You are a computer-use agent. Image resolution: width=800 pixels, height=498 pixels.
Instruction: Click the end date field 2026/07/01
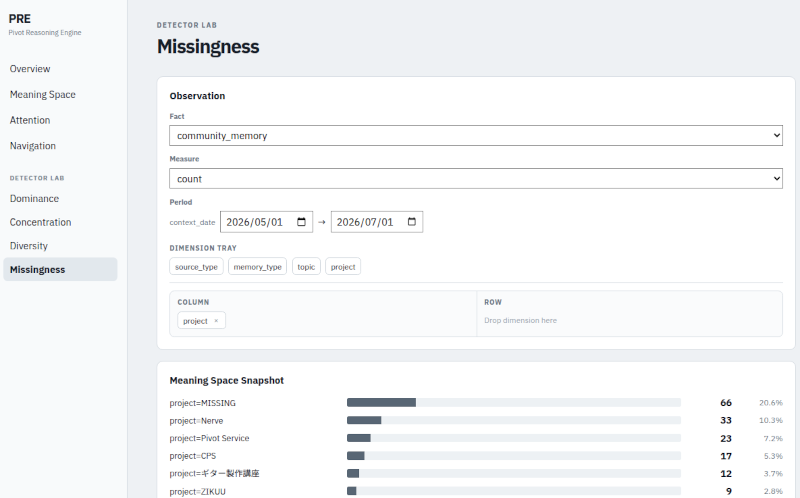pyautogui.click(x=377, y=222)
